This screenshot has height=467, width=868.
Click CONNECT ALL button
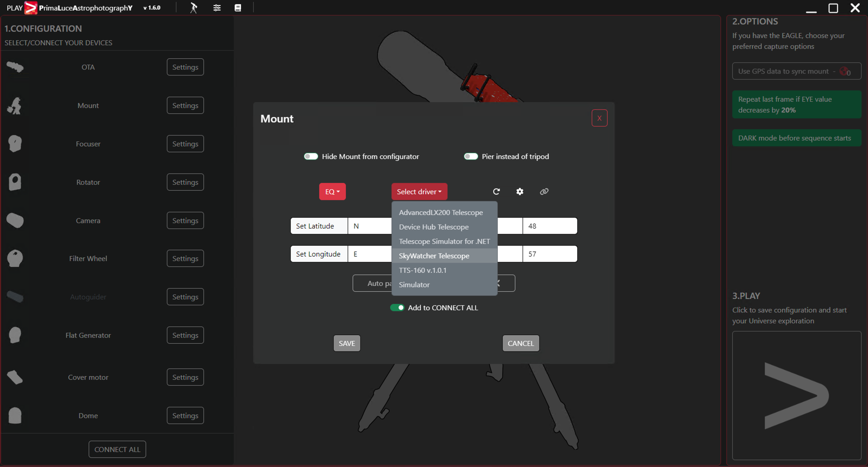coord(118,449)
